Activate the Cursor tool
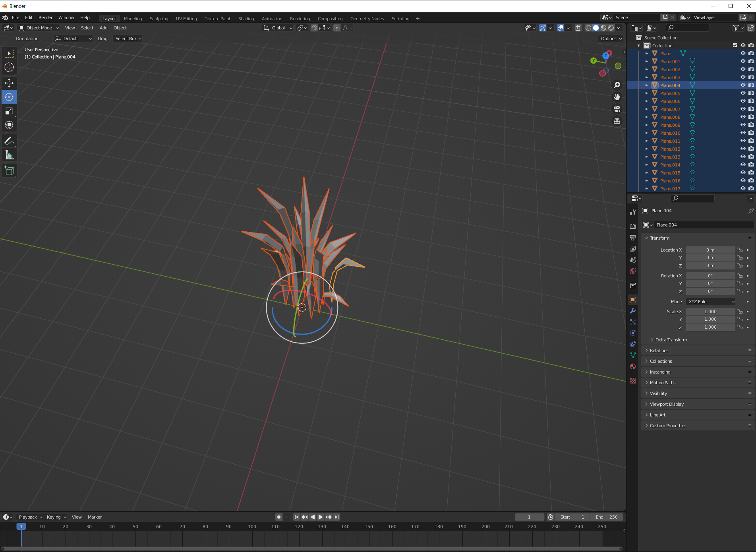The width and height of the screenshot is (756, 552). pos(9,67)
